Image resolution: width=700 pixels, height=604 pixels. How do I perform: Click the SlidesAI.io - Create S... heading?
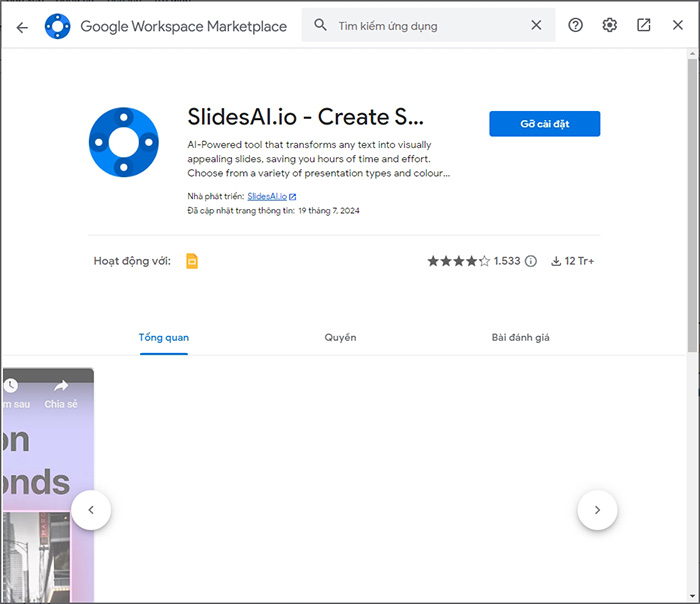point(305,117)
